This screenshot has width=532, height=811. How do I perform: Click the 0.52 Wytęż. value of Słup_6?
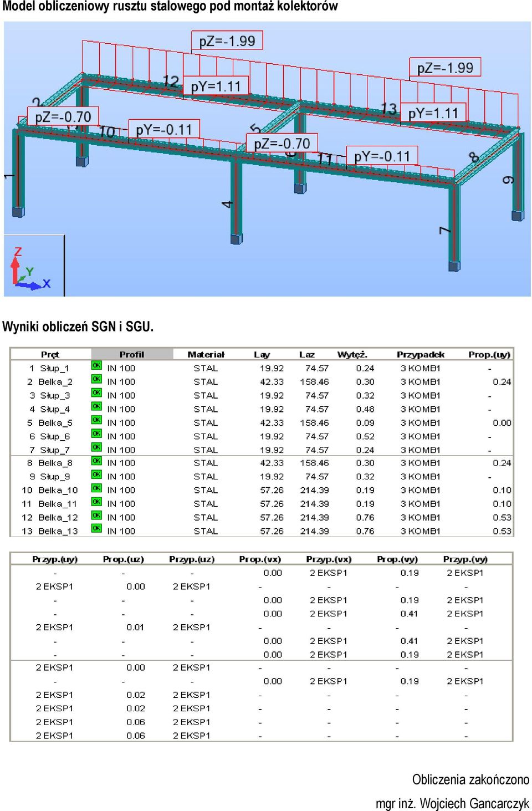pos(365,436)
